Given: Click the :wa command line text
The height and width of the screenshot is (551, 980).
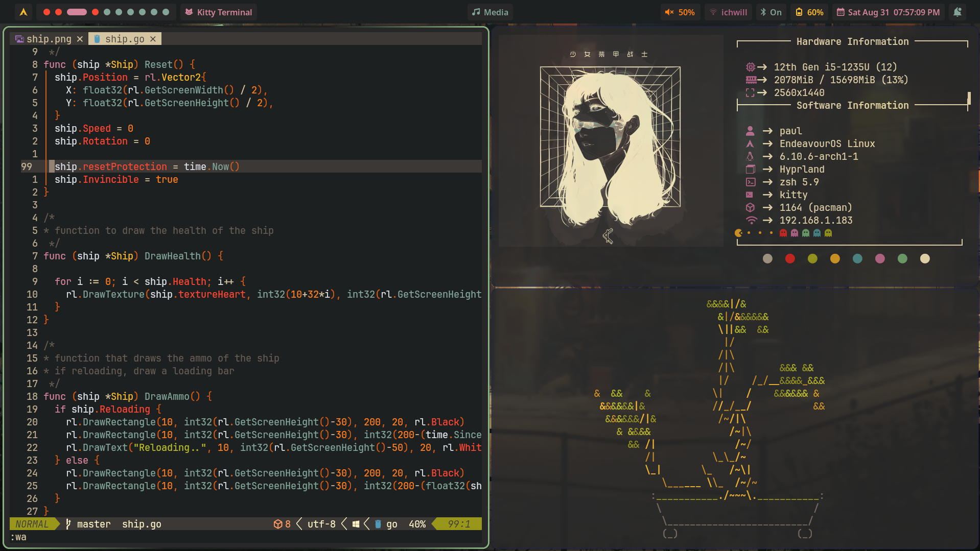Looking at the screenshot, I should (18, 537).
